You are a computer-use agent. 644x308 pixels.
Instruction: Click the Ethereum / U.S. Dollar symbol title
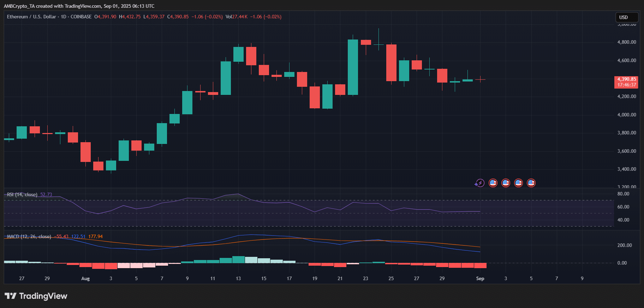[x=31, y=17]
